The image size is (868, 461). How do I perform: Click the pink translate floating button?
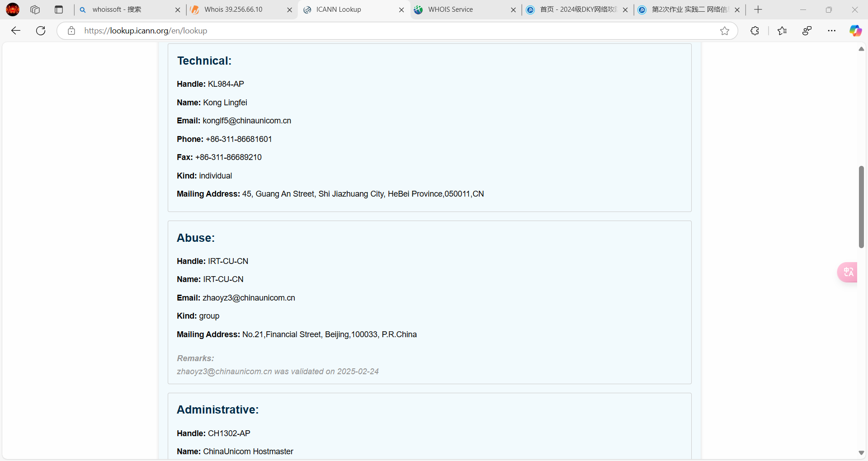click(848, 272)
